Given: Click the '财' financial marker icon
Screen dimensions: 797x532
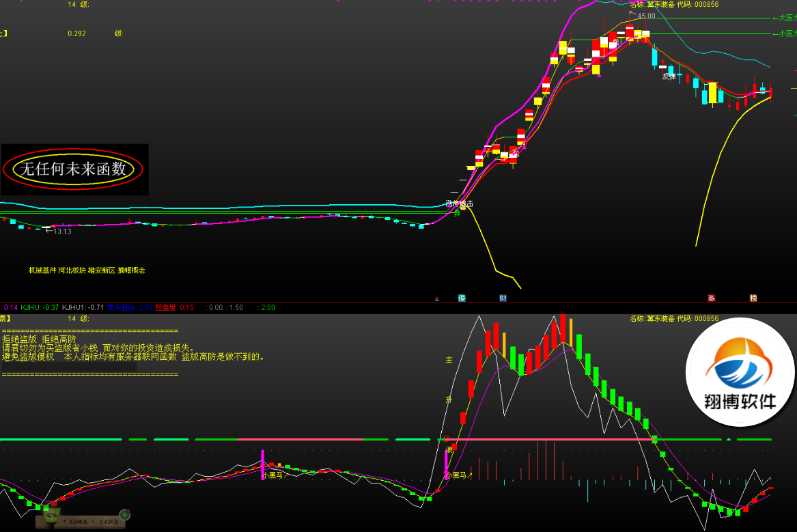Looking at the screenshot, I should 503,298.
